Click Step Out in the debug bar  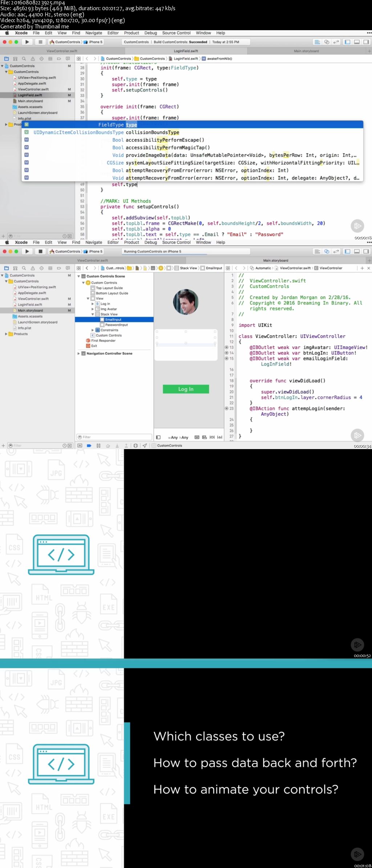click(126, 445)
